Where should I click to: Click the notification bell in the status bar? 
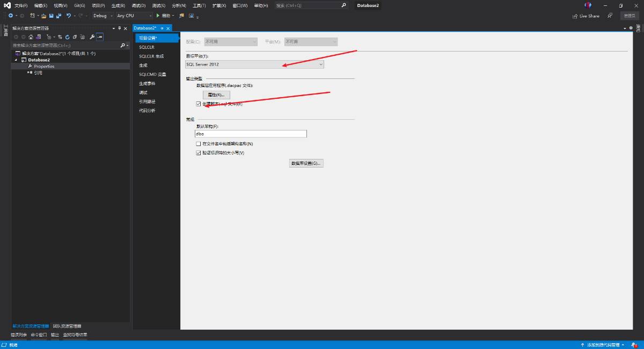[x=634, y=345]
